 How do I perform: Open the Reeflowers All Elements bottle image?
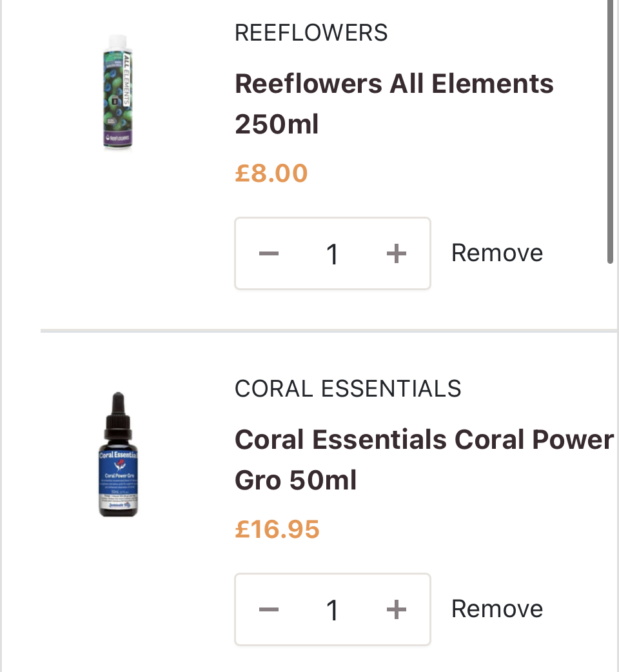pyautogui.click(x=117, y=92)
